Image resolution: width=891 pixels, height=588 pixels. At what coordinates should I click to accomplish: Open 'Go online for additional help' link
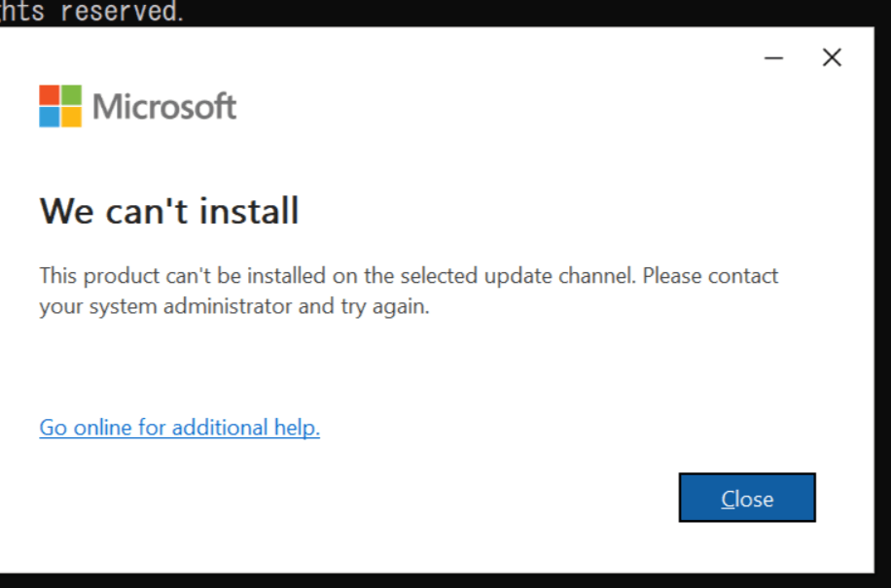click(179, 428)
